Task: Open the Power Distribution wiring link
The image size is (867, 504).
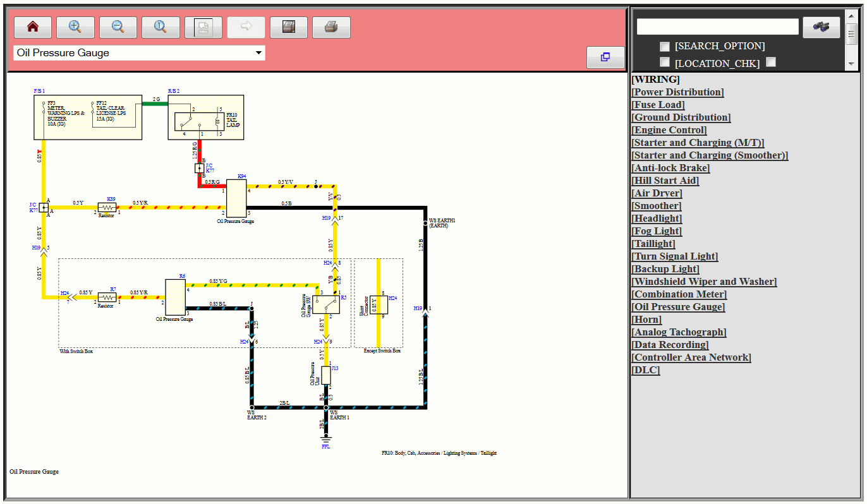Action: pyautogui.click(x=677, y=92)
